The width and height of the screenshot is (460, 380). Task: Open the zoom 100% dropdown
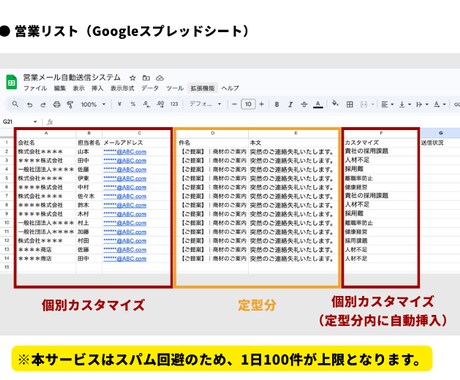click(93, 105)
